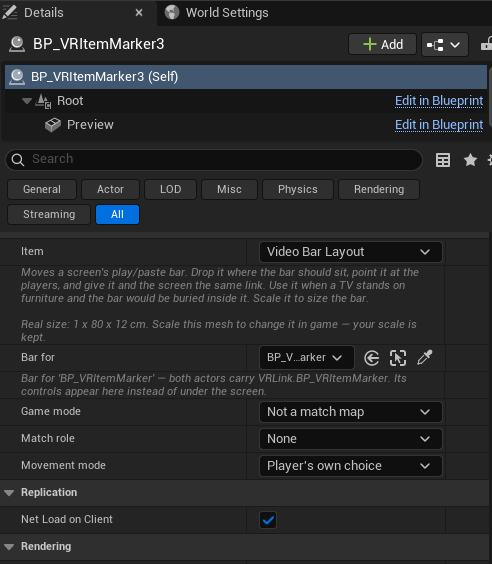The height and width of the screenshot is (564, 492).
Task: Open the Bar for actor dropdown
Action: (307, 358)
